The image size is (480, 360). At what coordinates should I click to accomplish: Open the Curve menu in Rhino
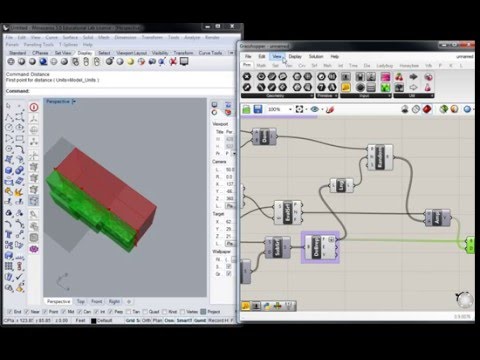coord(51,37)
